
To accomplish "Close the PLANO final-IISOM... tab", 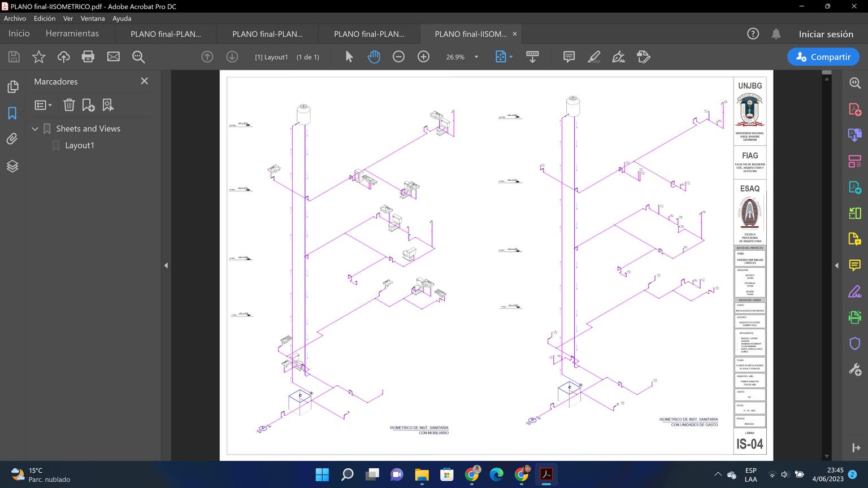I will coord(515,34).
